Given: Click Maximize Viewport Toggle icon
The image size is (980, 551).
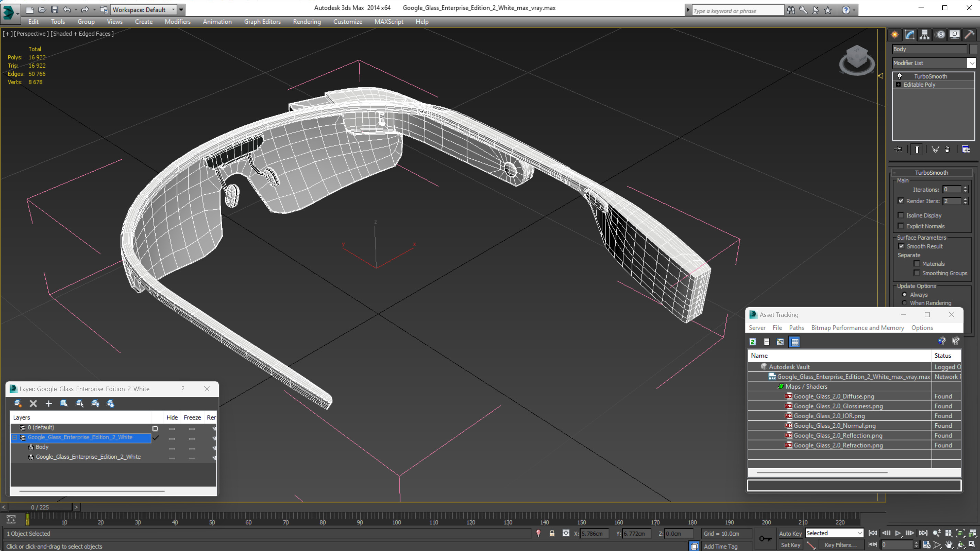Looking at the screenshot, I should [972, 545].
